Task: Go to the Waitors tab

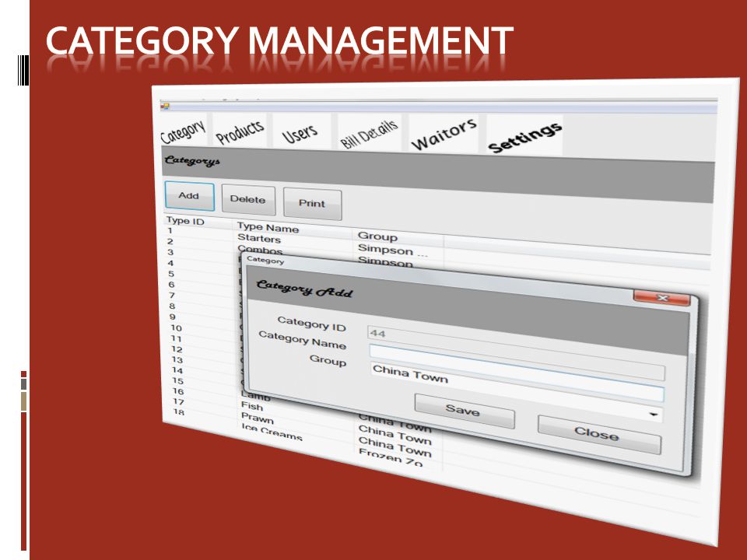Action: tap(444, 134)
